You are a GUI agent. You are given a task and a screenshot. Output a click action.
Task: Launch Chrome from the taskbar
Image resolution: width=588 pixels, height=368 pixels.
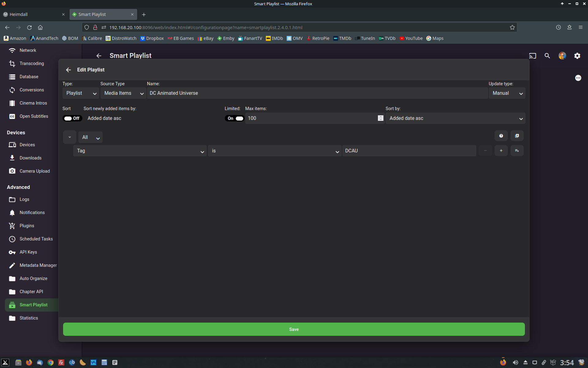point(51,362)
